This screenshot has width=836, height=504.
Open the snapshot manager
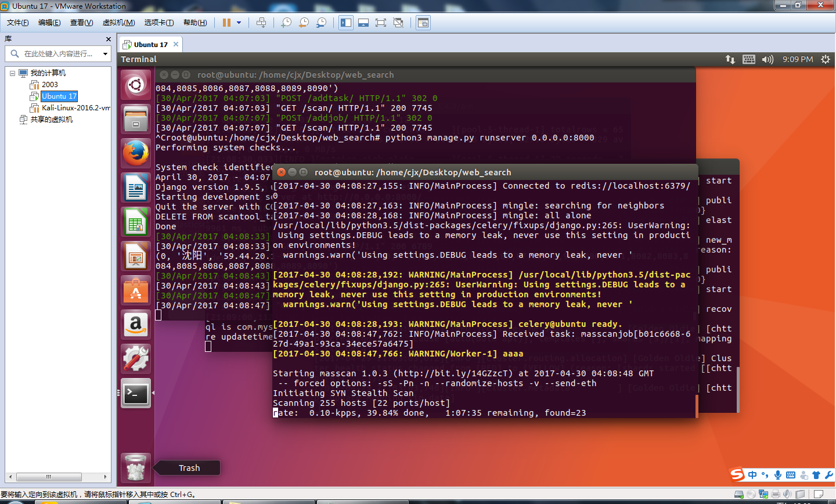point(321,23)
